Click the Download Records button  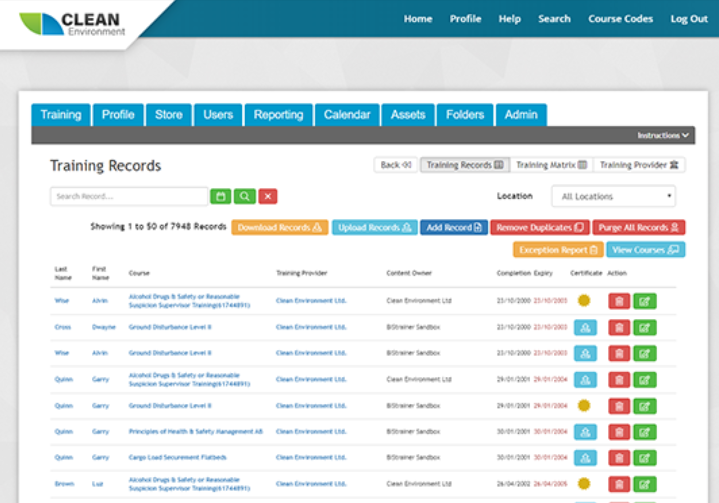(280, 227)
